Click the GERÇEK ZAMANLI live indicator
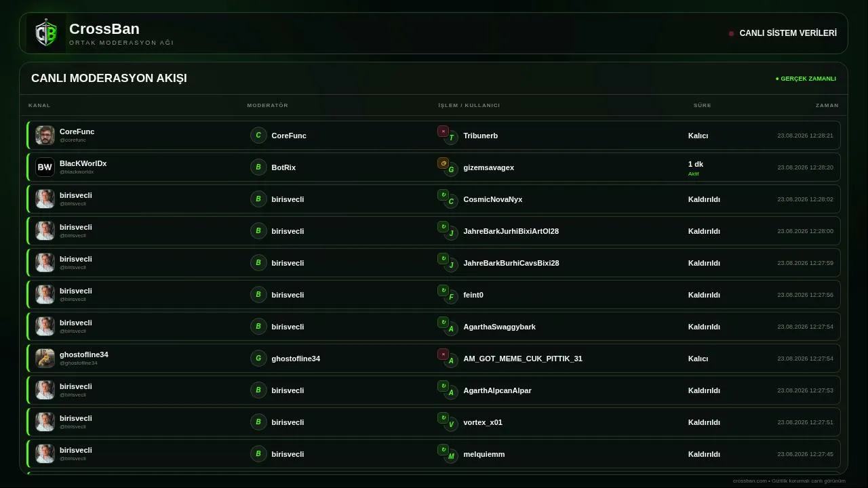The width and height of the screenshot is (868, 488). (806, 79)
